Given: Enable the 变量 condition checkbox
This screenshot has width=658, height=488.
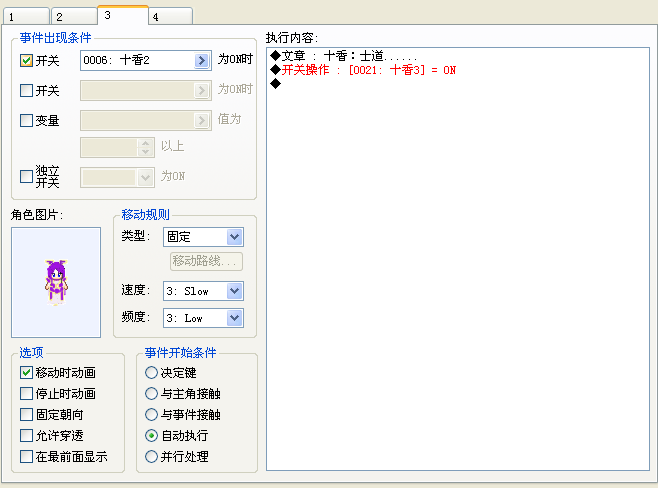Looking at the screenshot, I should (26, 120).
